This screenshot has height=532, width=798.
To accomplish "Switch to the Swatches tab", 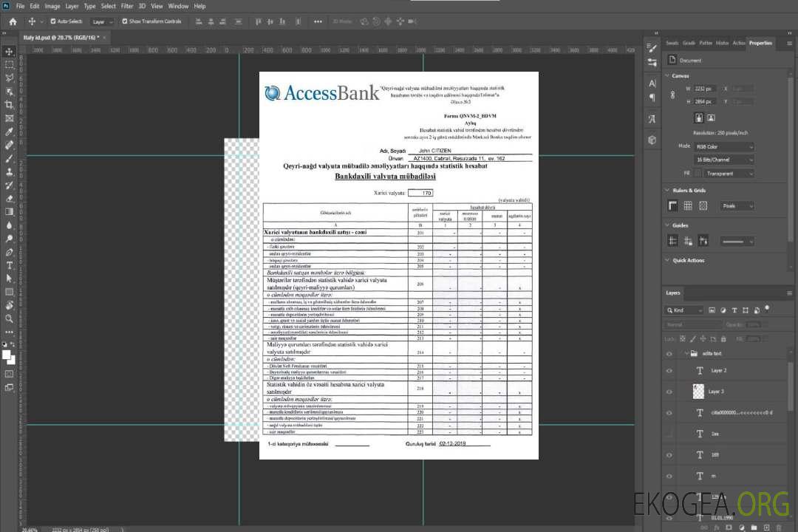I will coord(672,43).
